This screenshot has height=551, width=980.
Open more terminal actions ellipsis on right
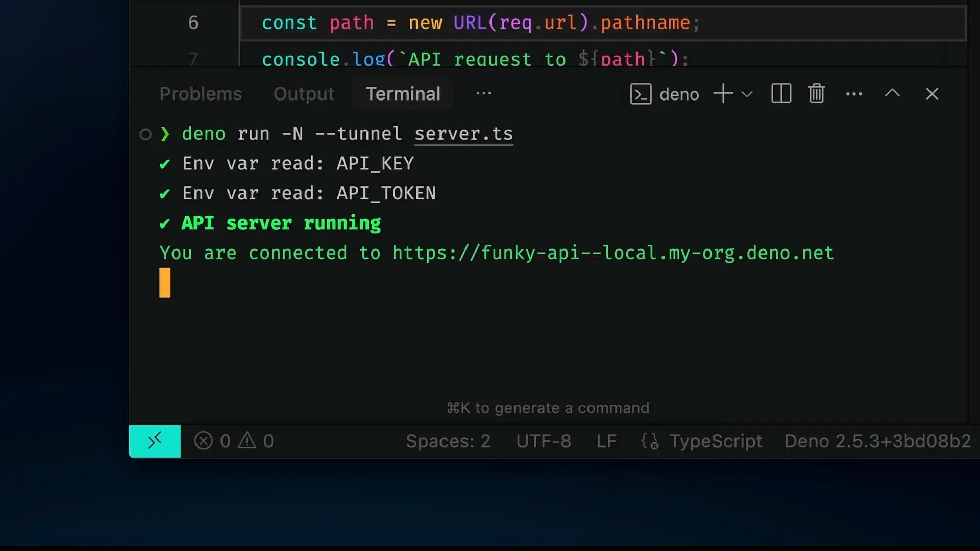[x=854, y=94]
